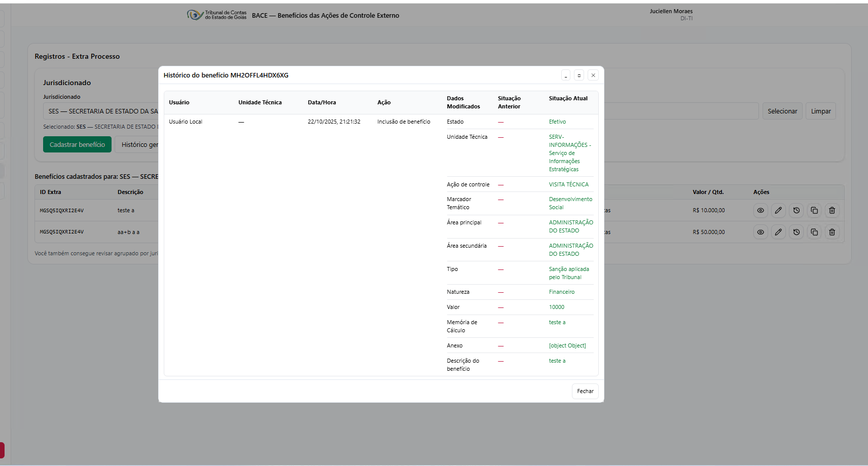Duplicate the R$ 10.000,00 benefit record

point(814,210)
